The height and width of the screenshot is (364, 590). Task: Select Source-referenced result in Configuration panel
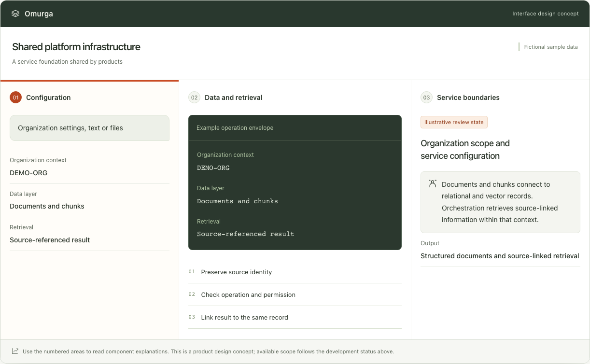[50, 240]
